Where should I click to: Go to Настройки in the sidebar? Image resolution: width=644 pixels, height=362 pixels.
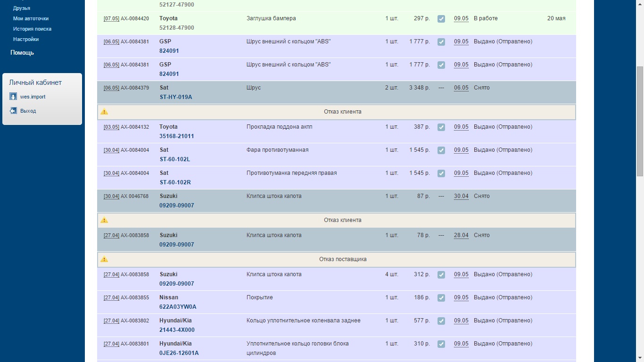pyautogui.click(x=26, y=39)
